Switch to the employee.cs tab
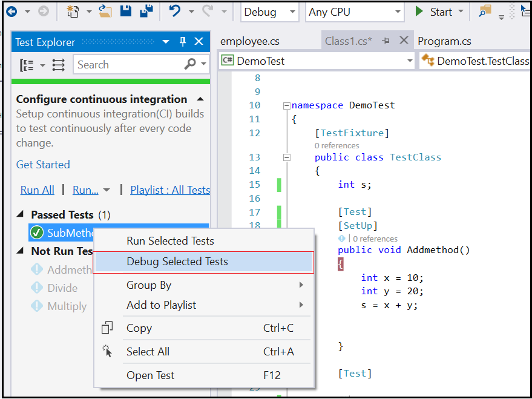 [250, 41]
